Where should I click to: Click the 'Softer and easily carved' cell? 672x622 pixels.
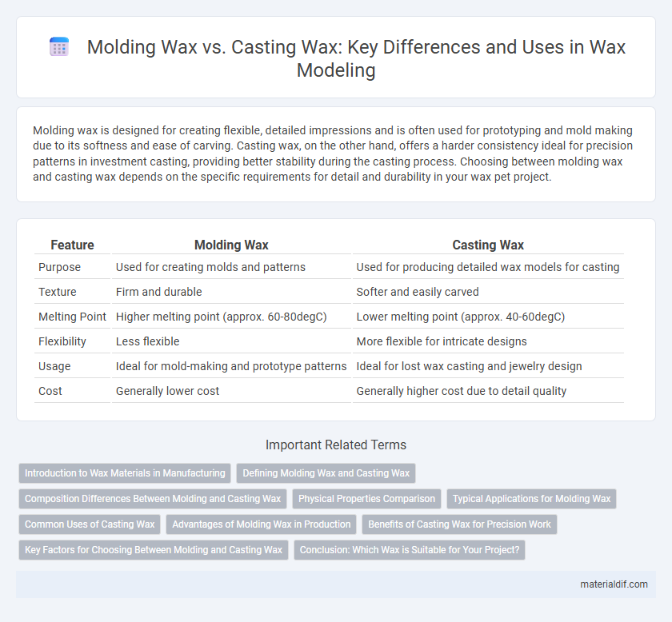[418, 292]
